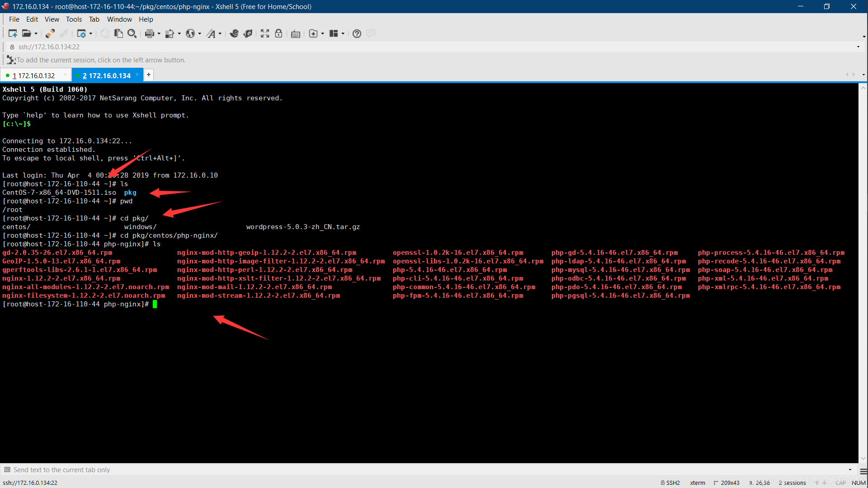Viewport: 868px width, 488px height.
Task: Close the 172.16.0.134 tab
Action: coord(137,75)
